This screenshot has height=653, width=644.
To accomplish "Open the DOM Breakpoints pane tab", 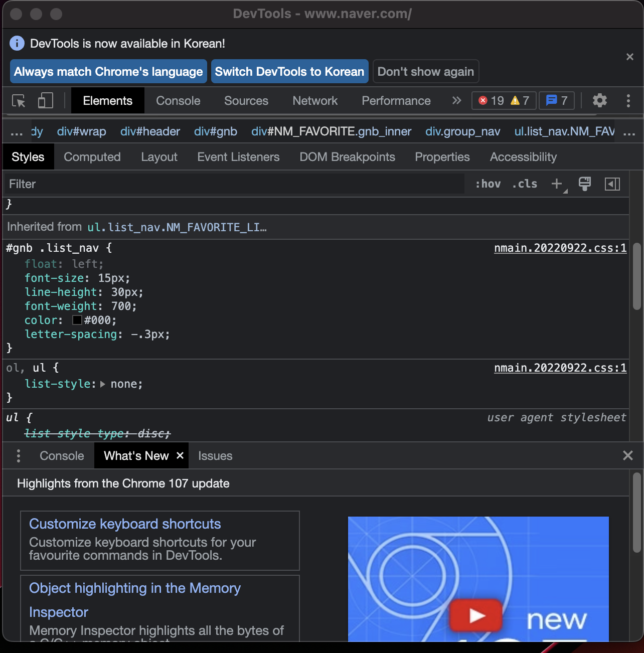I will tap(347, 157).
